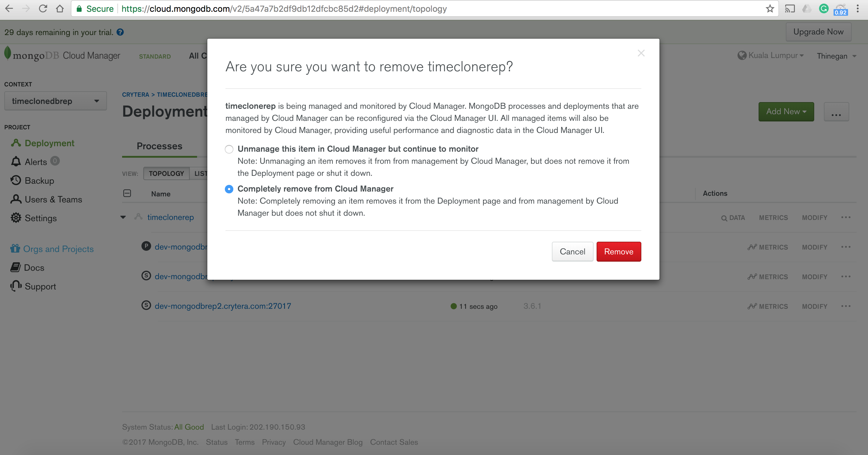Image resolution: width=868 pixels, height=455 pixels.
Task: Open the Kuala Lumpur timezone dropdown
Action: 771,55
